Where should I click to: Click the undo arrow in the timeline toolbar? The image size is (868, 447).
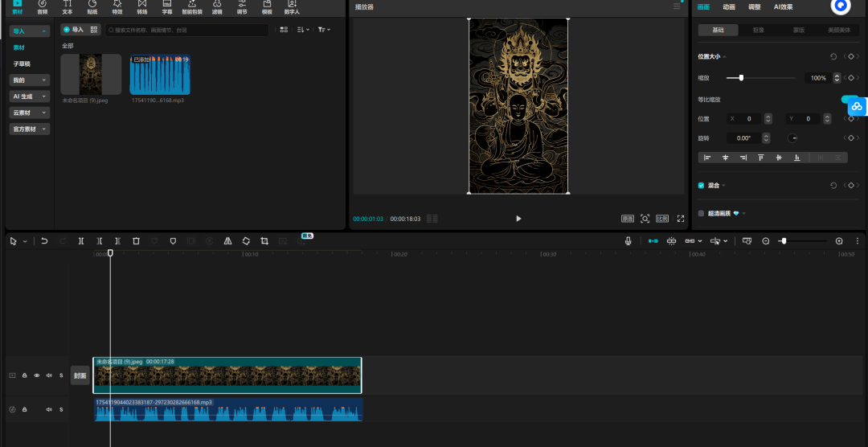[44, 241]
